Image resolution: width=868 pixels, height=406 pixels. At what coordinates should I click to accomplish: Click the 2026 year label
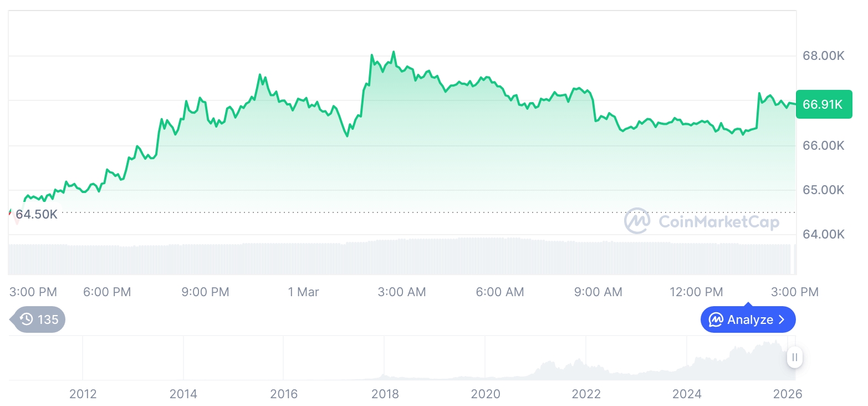[788, 394]
